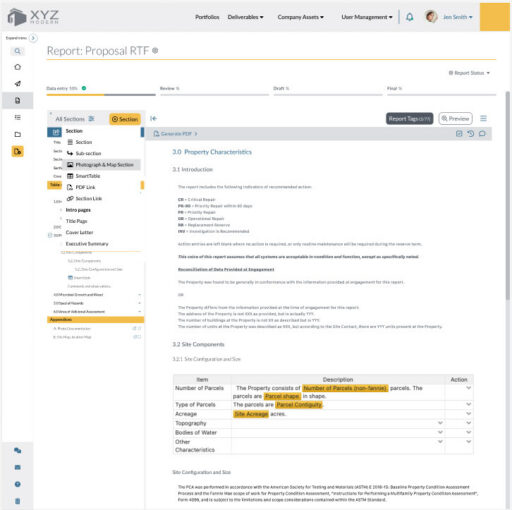Click the trash icon at sidebar bottom
The width and height of the screenshot is (512, 510).
click(x=17, y=501)
